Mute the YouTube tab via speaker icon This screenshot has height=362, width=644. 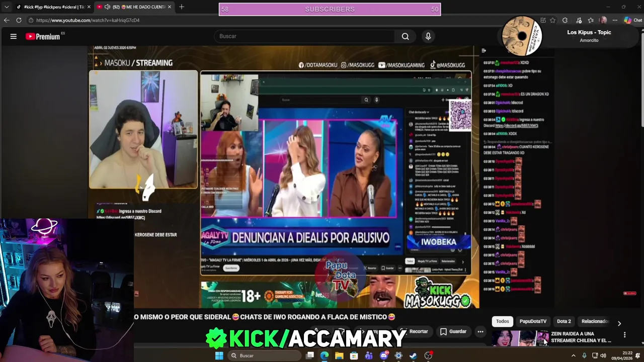pyautogui.click(x=107, y=7)
